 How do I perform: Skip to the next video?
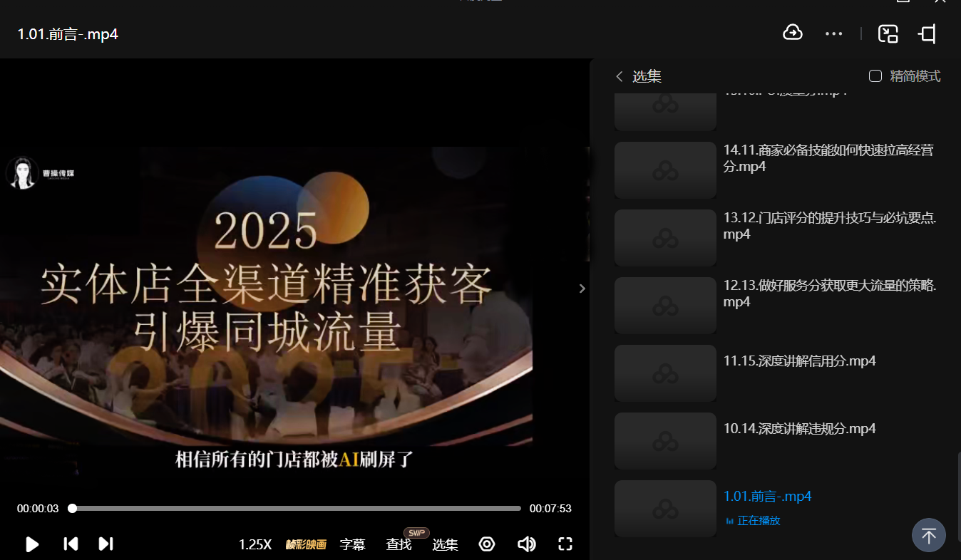(106, 544)
